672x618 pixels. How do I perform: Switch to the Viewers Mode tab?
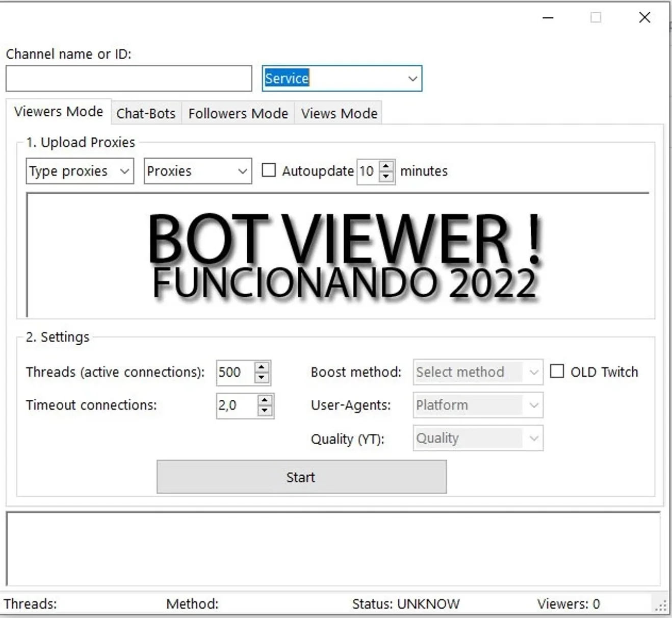tap(59, 112)
